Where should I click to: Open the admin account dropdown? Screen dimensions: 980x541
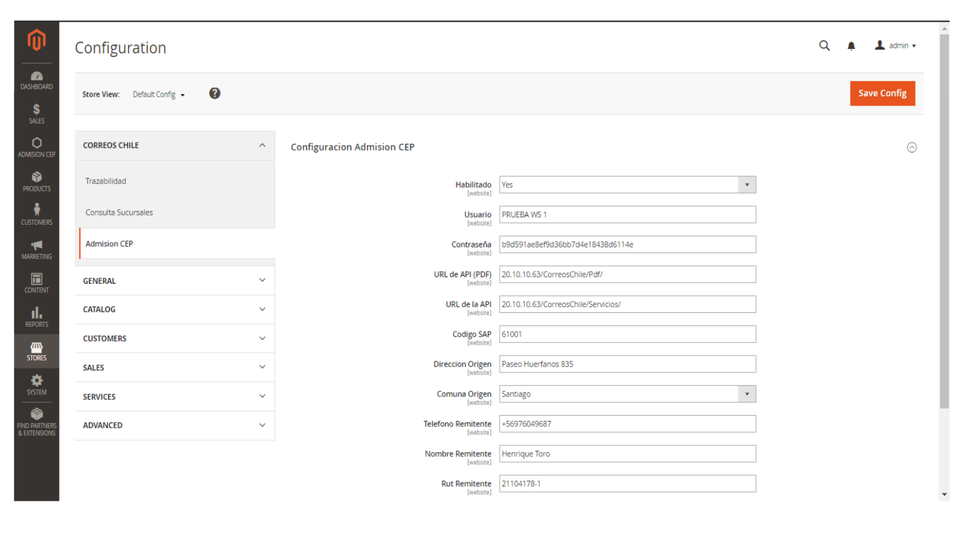point(895,46)
